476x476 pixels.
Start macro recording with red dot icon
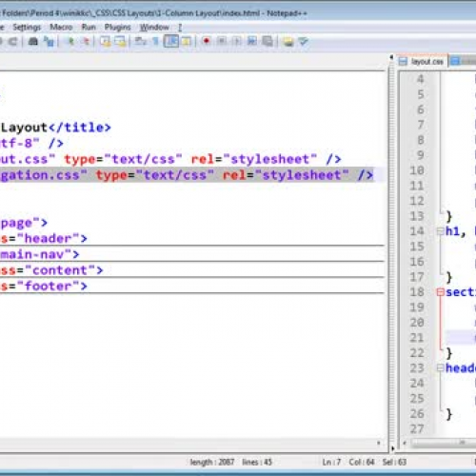tap(207, 41)
